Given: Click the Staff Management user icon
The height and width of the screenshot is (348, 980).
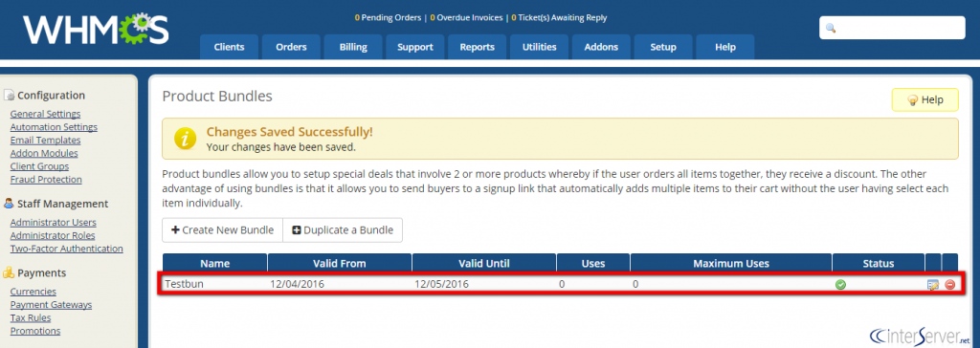Looking at the screenshot, I should click(x=9, y=204).
